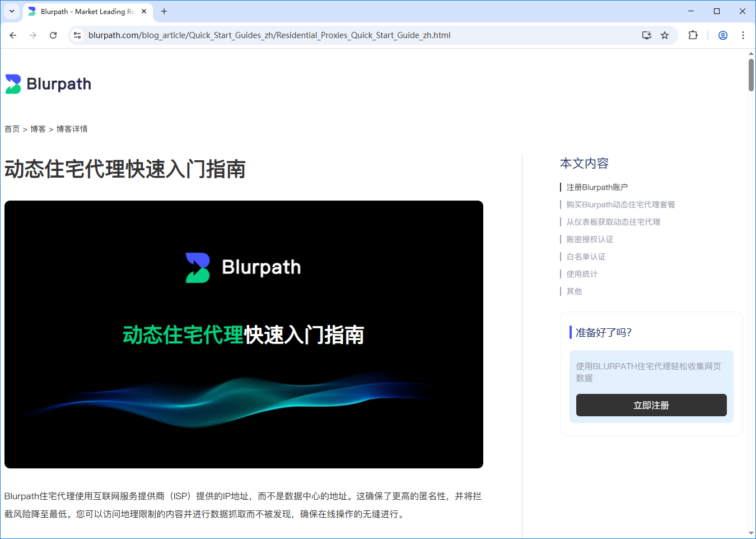Click the paragraph starting Blurpath住宅代理使用互联网
Viewport: 756px width, 539px height.
click(243, 505)
